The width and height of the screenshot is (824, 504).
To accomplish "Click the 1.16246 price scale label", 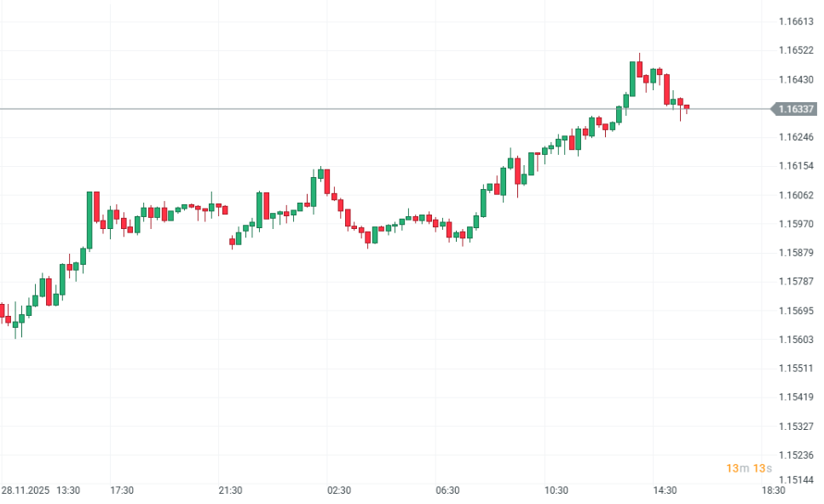I will [x=796, y=137].
